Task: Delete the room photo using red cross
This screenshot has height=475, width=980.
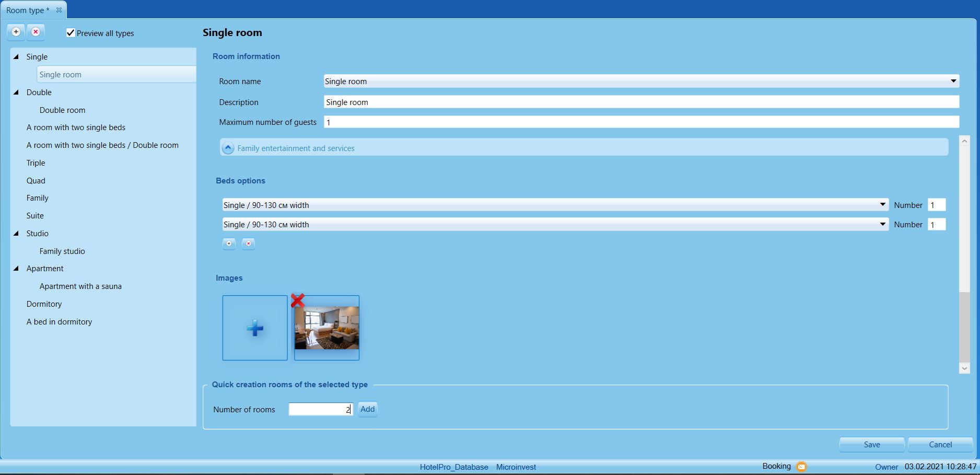Action: point(298,300)
